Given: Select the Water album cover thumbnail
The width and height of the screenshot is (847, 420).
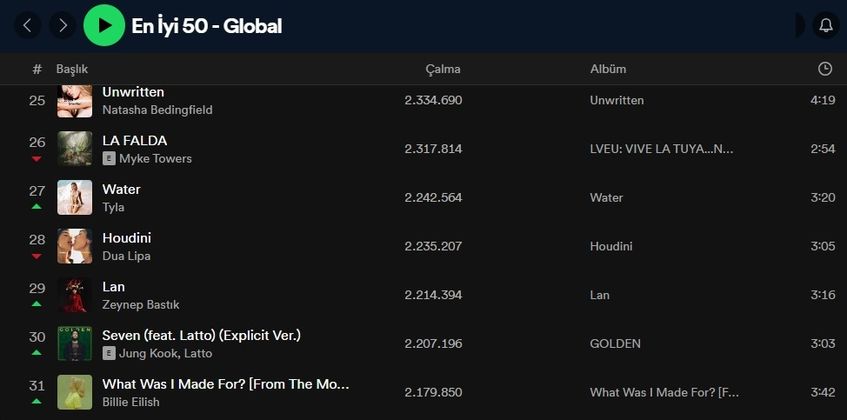Looking at the screenshot, I should [x=75, y=197].
